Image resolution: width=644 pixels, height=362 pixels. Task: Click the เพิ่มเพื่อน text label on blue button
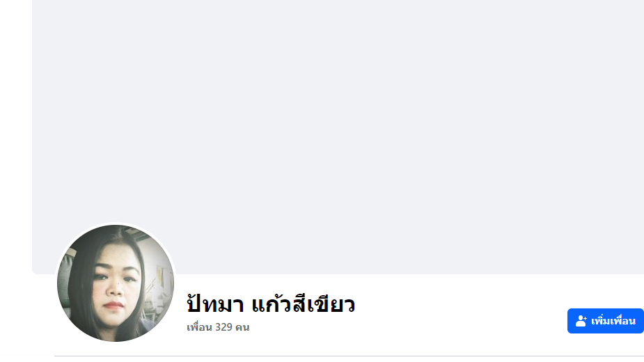coord(613,321)
